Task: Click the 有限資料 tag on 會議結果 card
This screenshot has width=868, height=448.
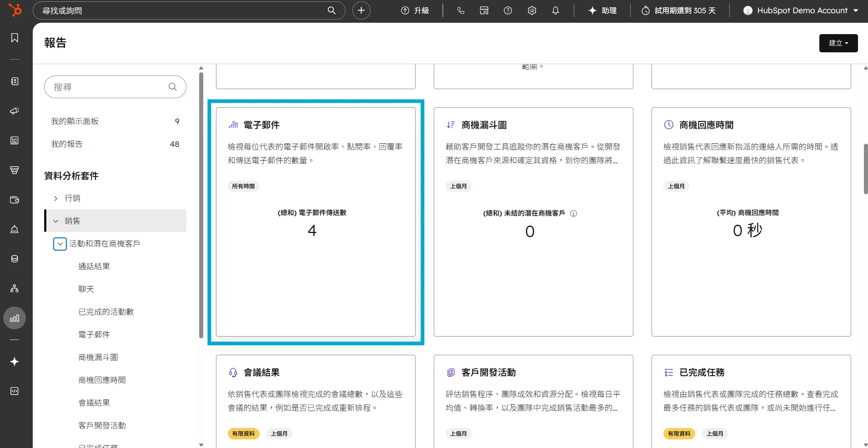Action: (x=243, y=433)
